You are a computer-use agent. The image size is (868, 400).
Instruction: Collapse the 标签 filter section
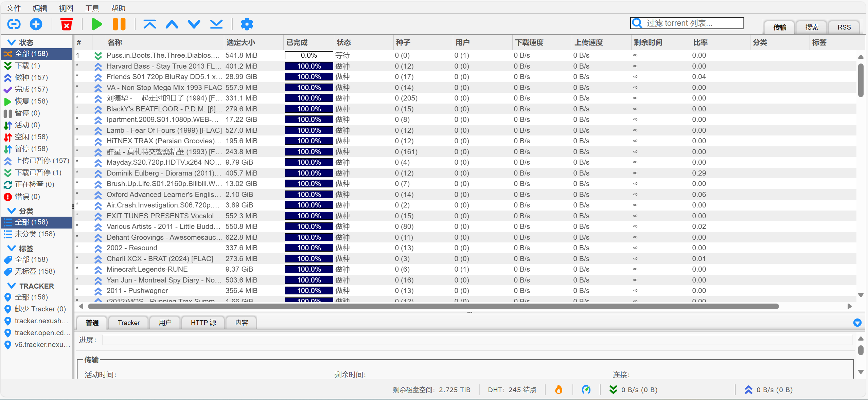click(11, 249)
